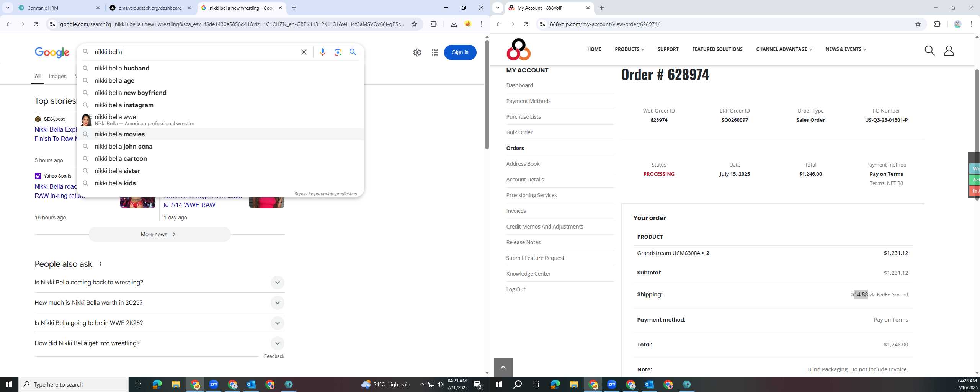Open the Dashboard sidebar link
Screen dimensions: 980x392
[x=519, y=85]
